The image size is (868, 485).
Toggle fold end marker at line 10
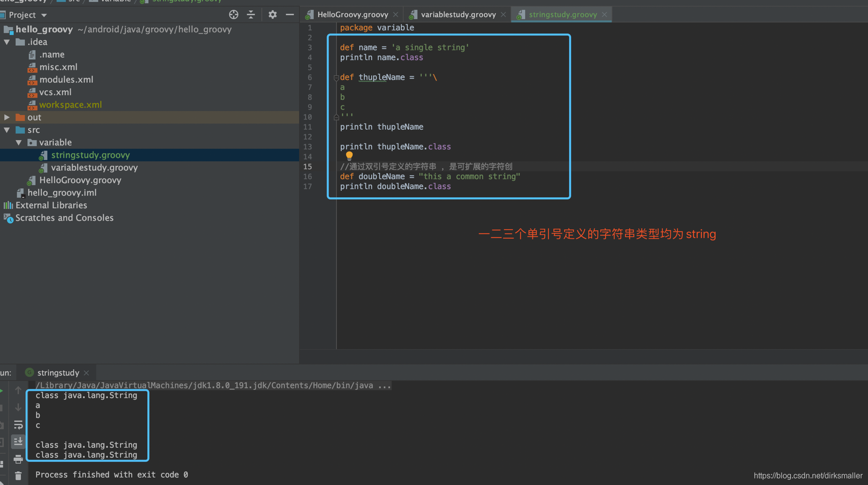click(336, 117)
